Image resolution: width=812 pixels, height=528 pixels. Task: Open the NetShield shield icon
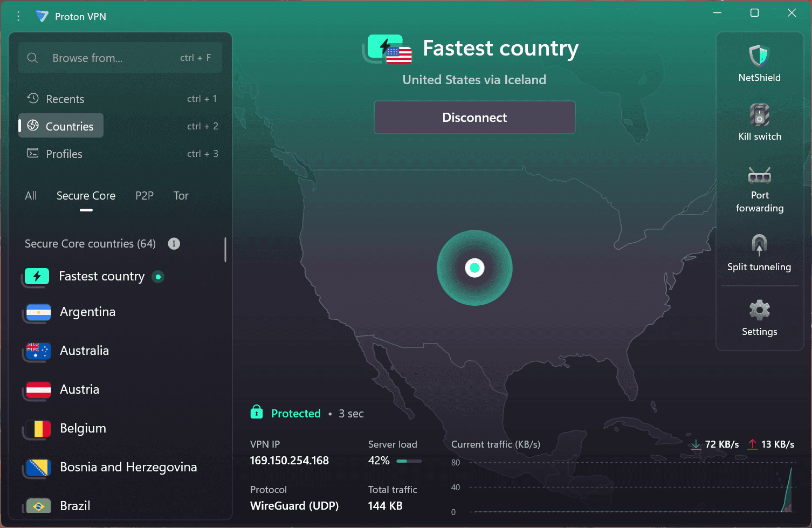click(759, 56)
